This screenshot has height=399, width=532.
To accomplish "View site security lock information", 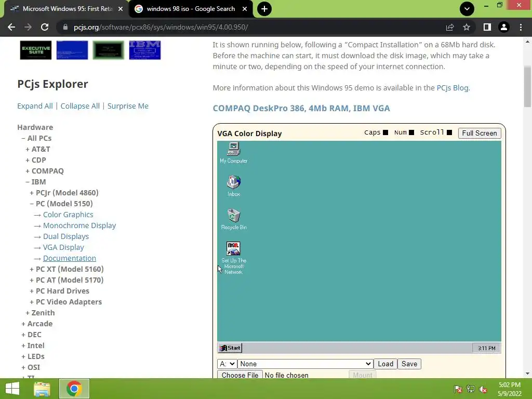I will click(65, 27).
